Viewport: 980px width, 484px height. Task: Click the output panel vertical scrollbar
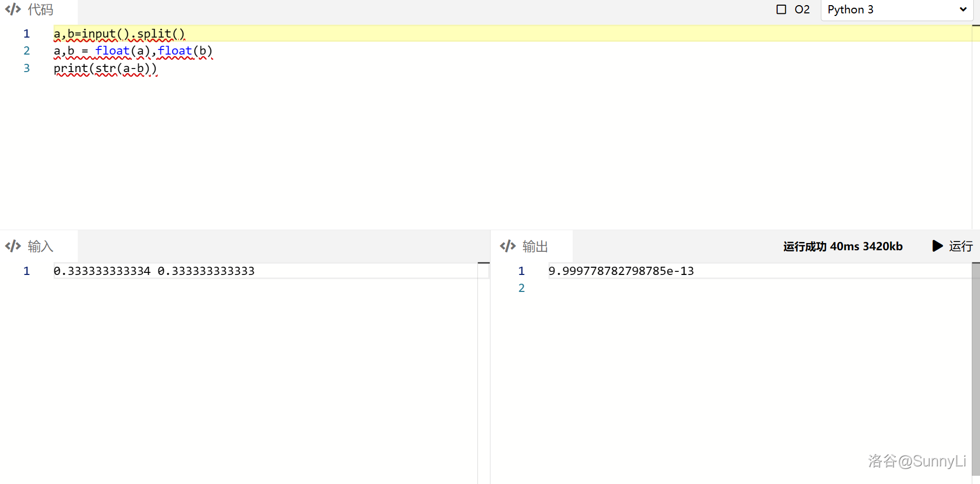(975, 369)
